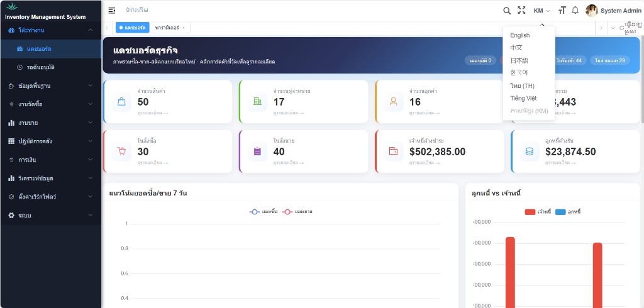Toggle fullscreen mode icon
This screenshot has height=308, width=644.
tap(521, 10)
